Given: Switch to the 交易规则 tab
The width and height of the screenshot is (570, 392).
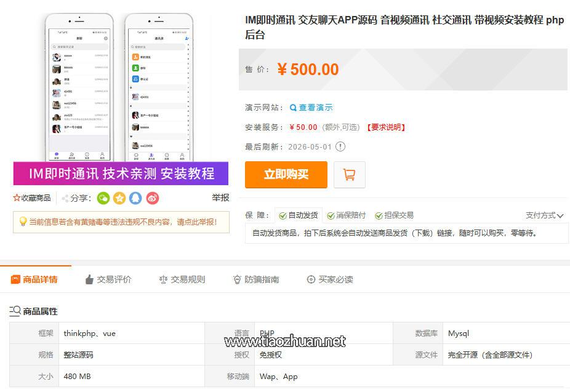Looking at the screenshot, I should (182, 279).
